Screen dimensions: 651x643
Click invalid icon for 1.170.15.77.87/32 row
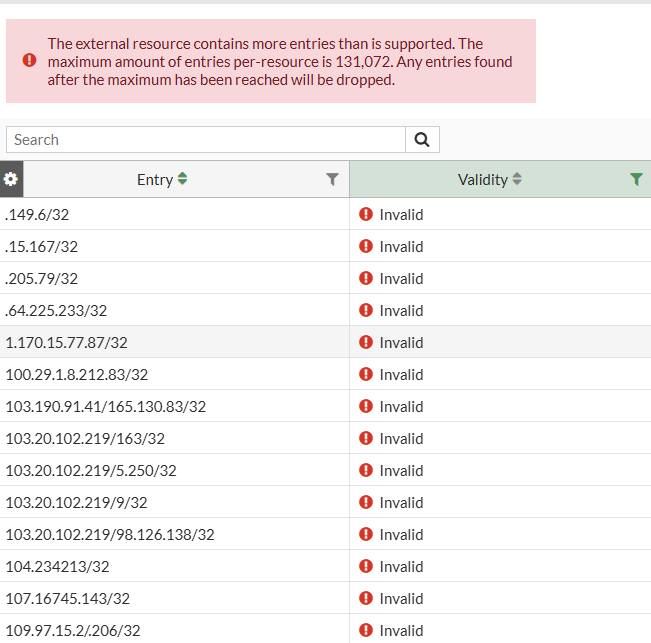366,342
